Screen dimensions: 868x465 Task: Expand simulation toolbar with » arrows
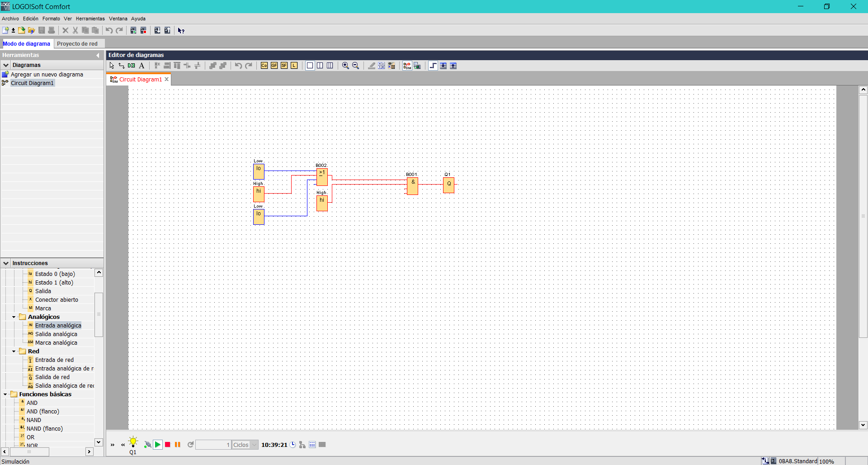113,445
